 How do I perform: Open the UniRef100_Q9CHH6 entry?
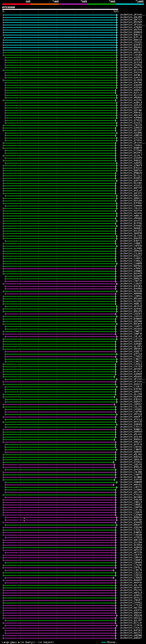(131, 321)
